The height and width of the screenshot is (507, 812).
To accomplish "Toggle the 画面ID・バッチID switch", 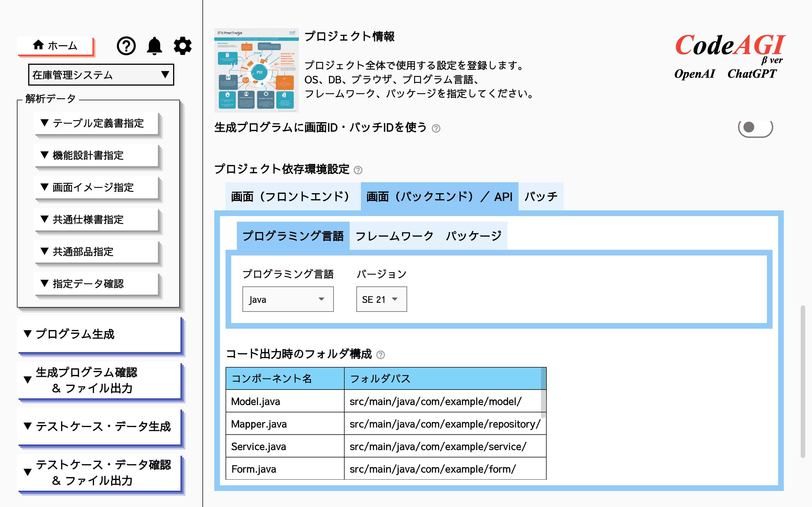I will (755, 128).
